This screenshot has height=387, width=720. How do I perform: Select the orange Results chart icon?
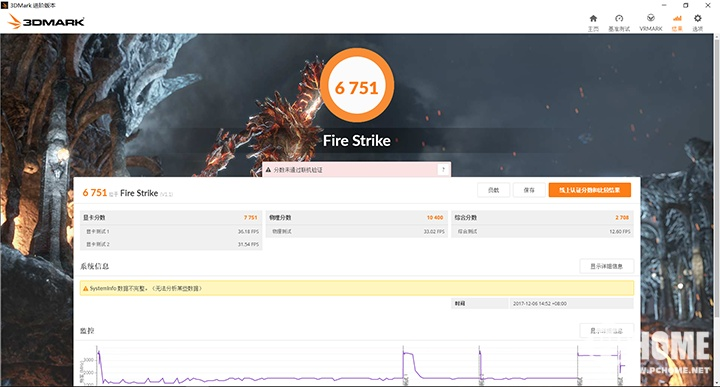click(677, 18)
